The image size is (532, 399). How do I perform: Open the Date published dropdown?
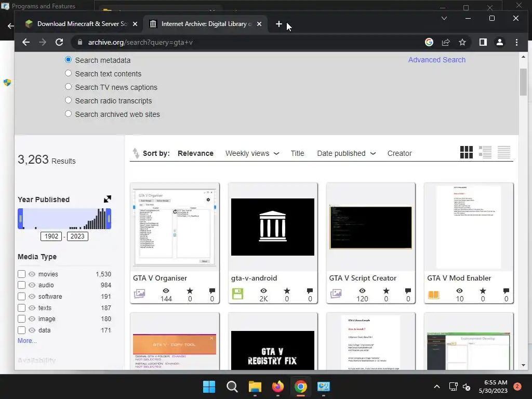(347, 153)
